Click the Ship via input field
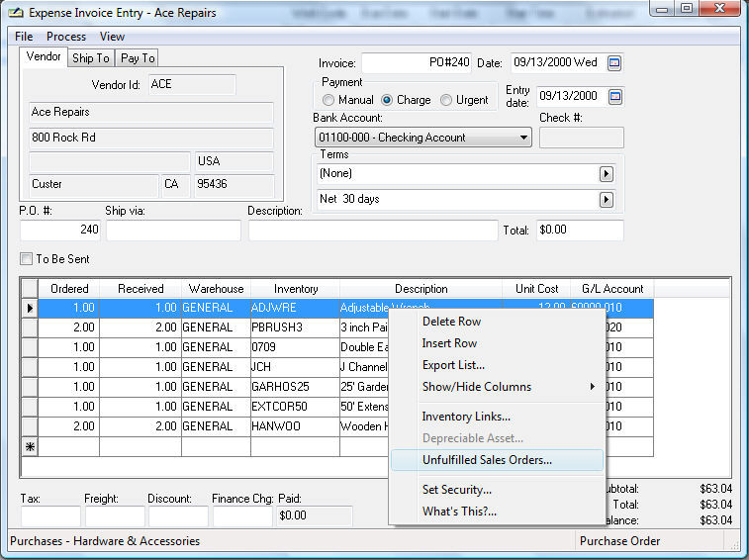The image size is (749, 560). tap(173, 231)
